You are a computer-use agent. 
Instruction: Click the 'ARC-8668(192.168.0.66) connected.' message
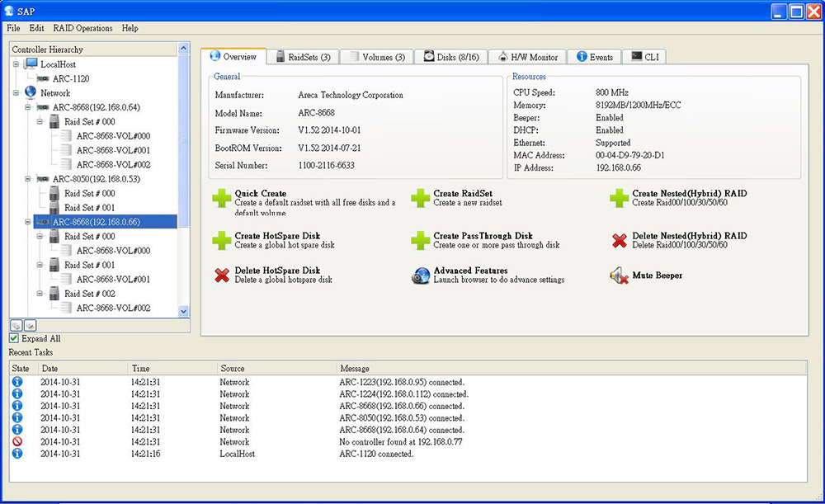coord(402,406)
